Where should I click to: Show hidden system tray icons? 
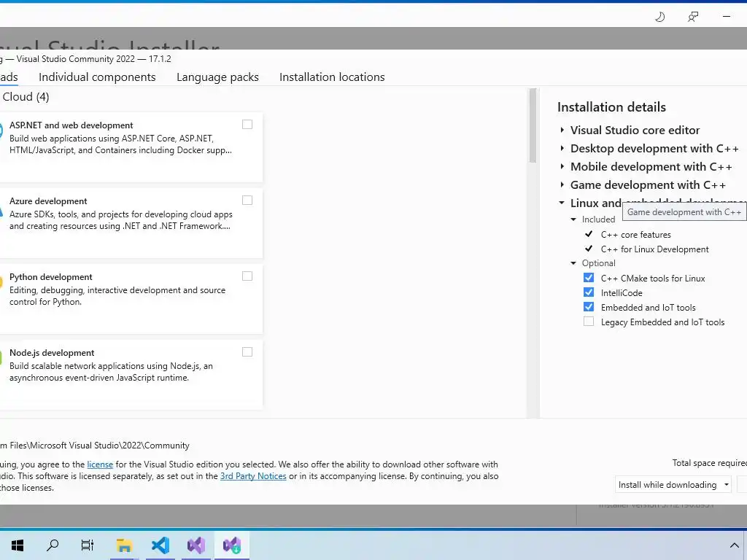pos(734,545)
